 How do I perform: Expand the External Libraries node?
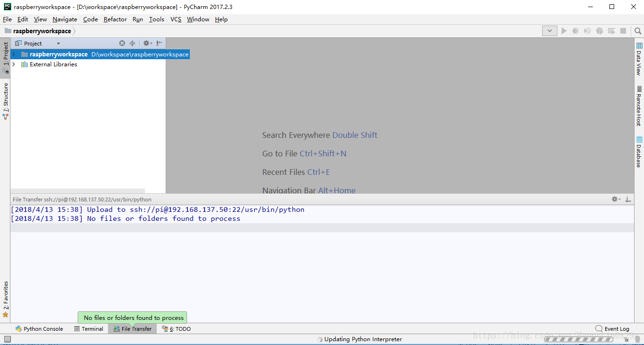[x=14, y=64]
